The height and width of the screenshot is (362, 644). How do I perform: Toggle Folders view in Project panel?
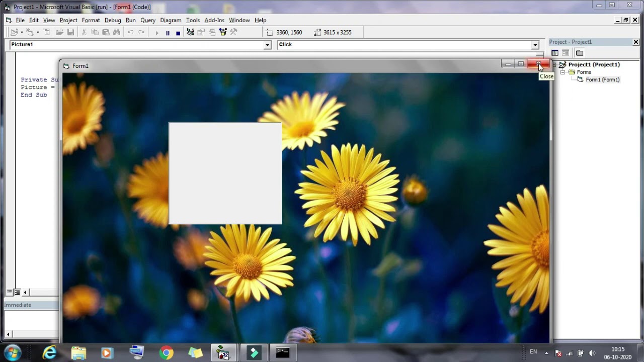580,53
